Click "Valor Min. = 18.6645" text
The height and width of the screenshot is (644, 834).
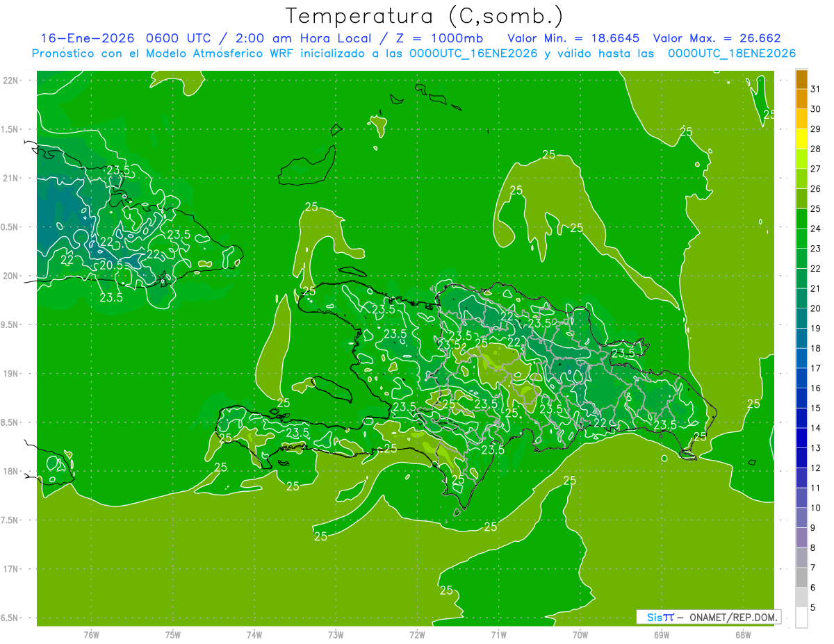coord(573,38)
